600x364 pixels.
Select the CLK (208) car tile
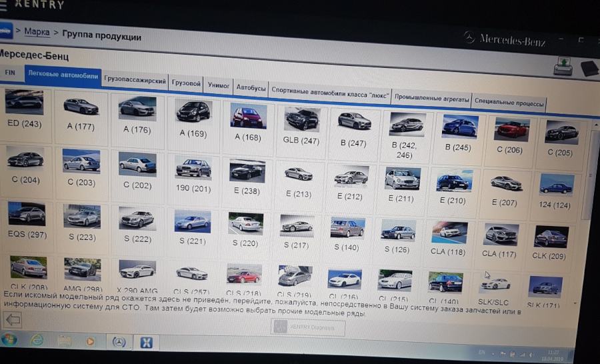tap(29, 272)
